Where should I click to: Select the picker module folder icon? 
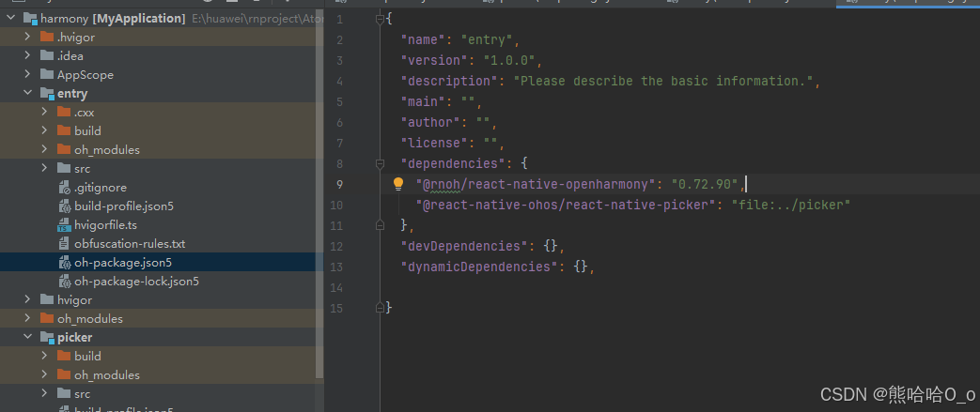[48, 338]
